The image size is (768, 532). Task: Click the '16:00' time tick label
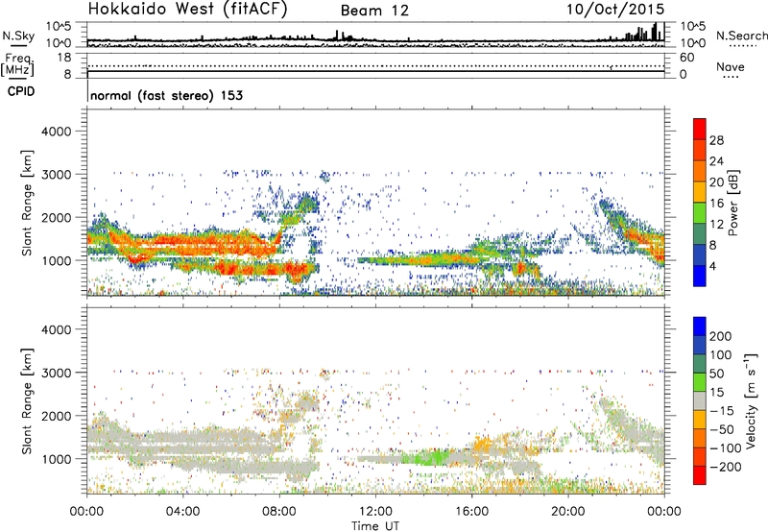point(471,512)
